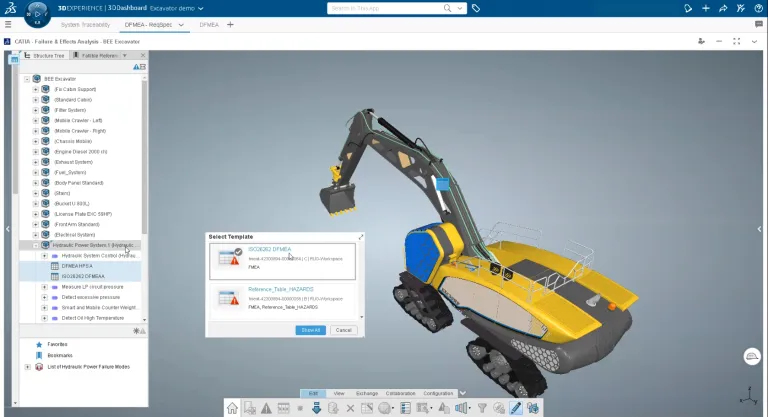Click the structure tree vertical scrollbar
Screen dimensions: 768x417
point(144,157)
